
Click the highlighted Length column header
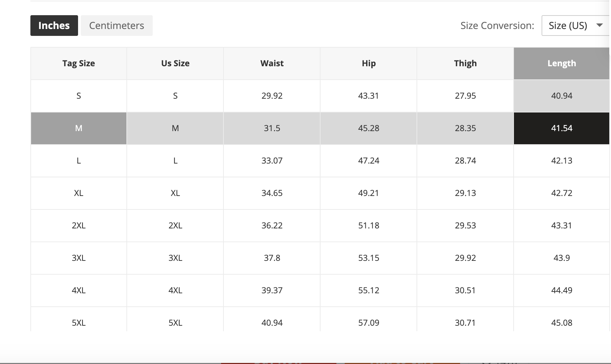point(562,63)
